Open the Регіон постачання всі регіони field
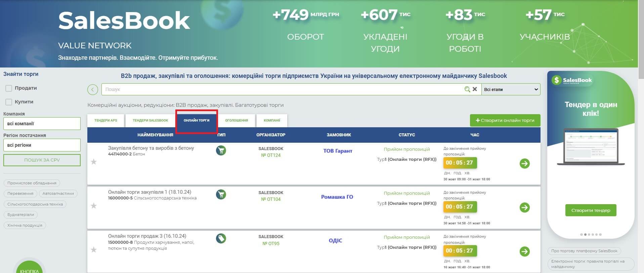 point(42,145)
